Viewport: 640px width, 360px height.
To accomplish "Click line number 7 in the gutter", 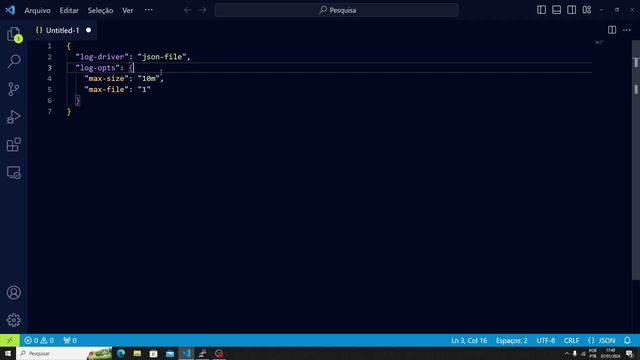I will click(x=49, y=111).
